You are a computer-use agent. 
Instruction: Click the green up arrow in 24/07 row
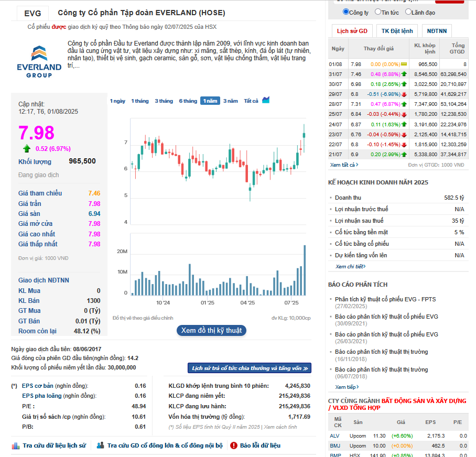coord(404,124)
